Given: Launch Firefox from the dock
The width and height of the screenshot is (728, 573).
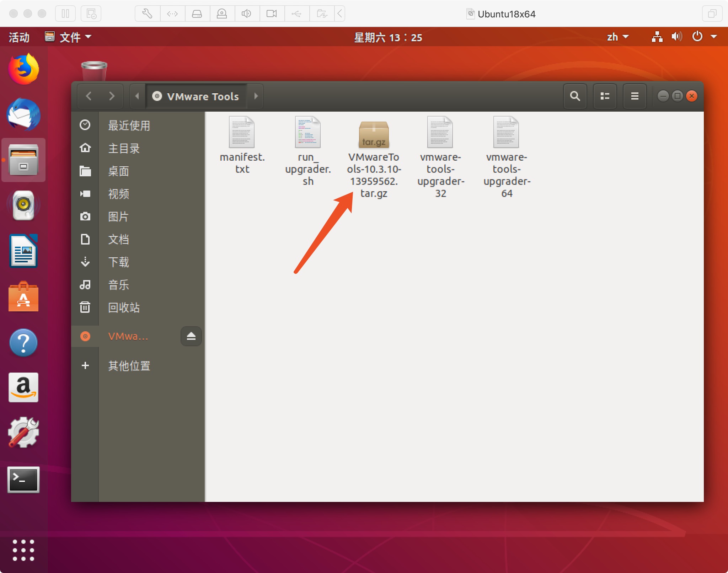Looking at the screenshot, I should point(23,70).
